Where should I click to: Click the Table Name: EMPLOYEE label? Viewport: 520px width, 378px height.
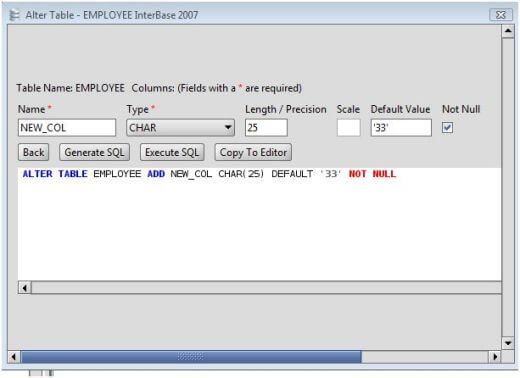coord(70,88)
